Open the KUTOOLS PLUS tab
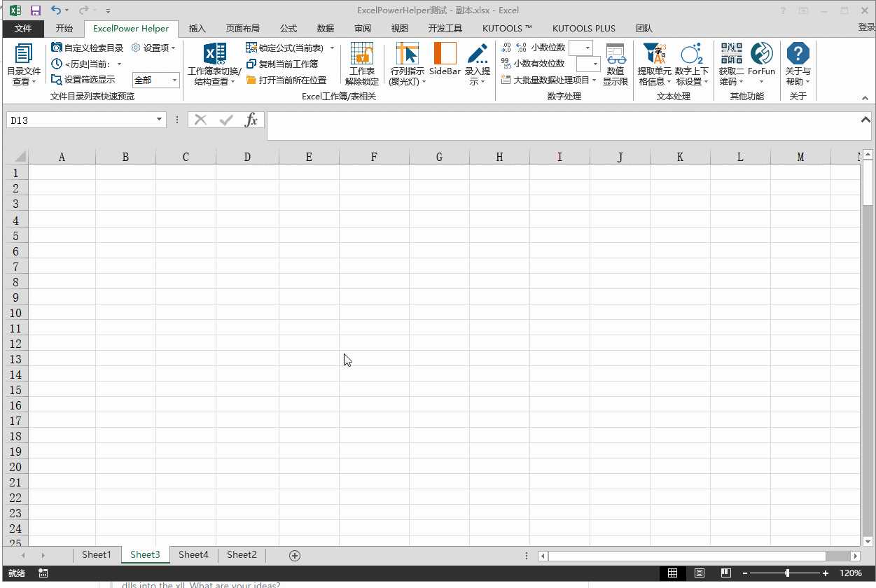Viewport: 876px width, 588px height. 584,28
